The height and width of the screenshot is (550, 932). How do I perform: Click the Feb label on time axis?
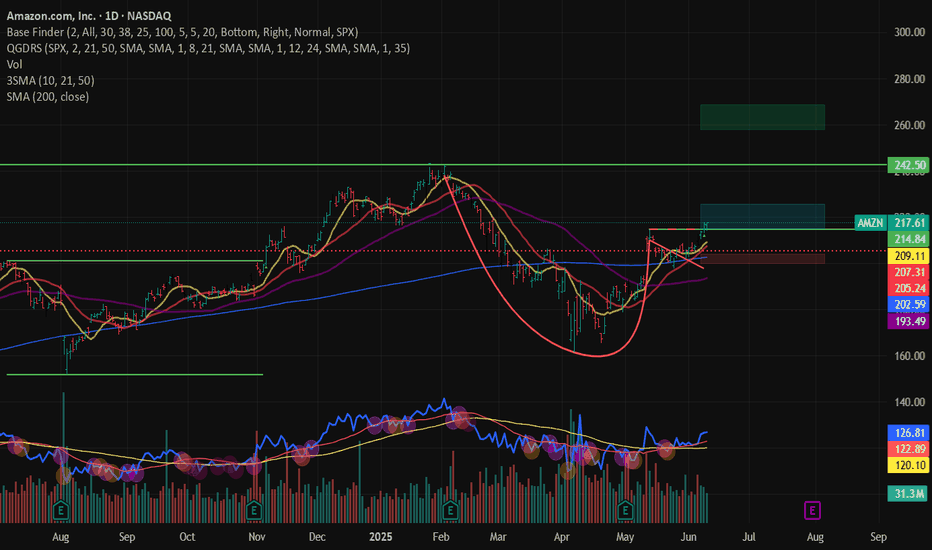(440, 537)
